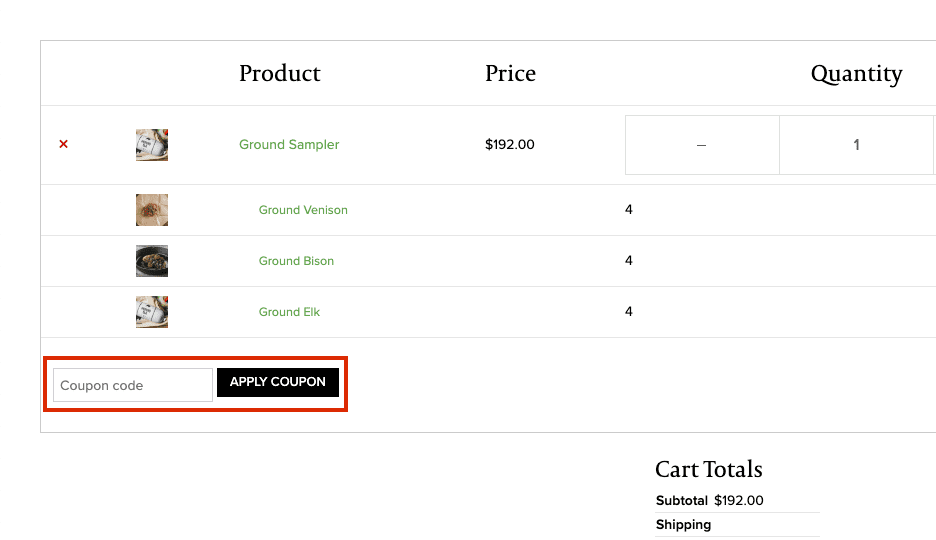
Task: Open the Ground Venison product thumbnail
Action: click(x=152, y=210)
